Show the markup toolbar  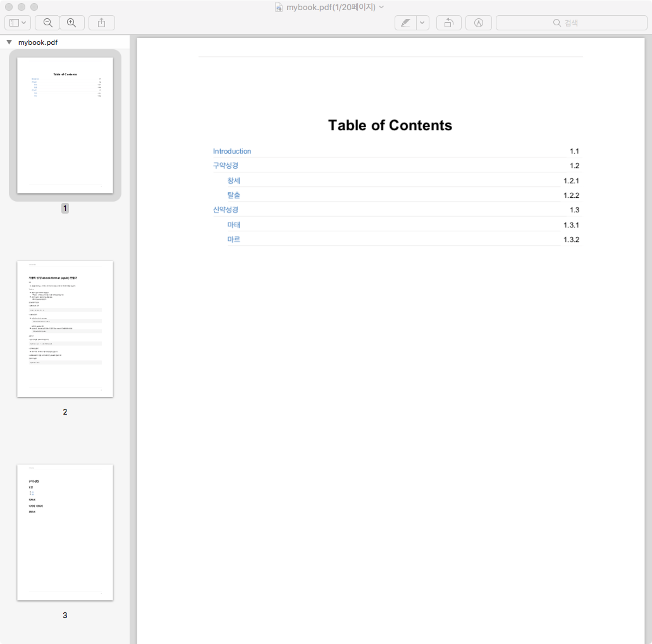click(x=479, y=23)
